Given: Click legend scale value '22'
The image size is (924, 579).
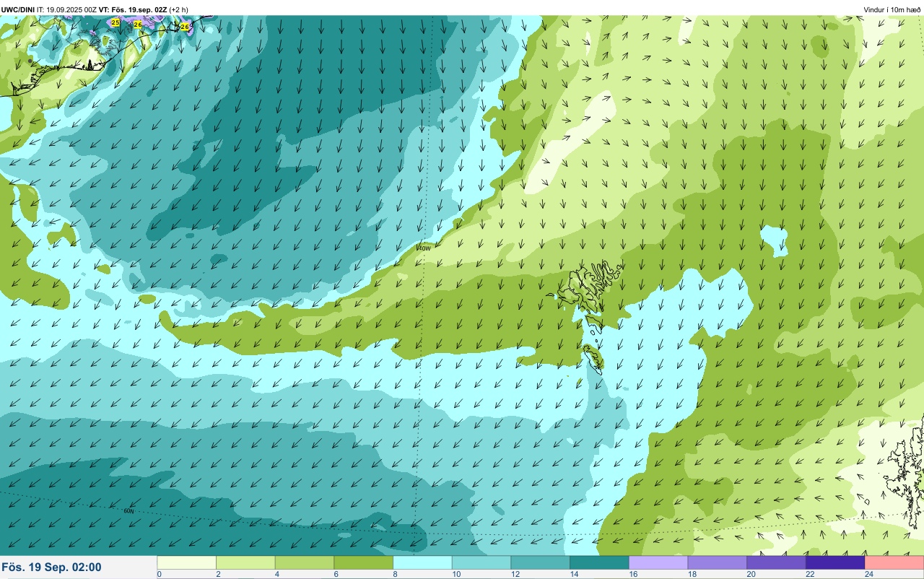Looking at the screenshot, I should [808, 574].
